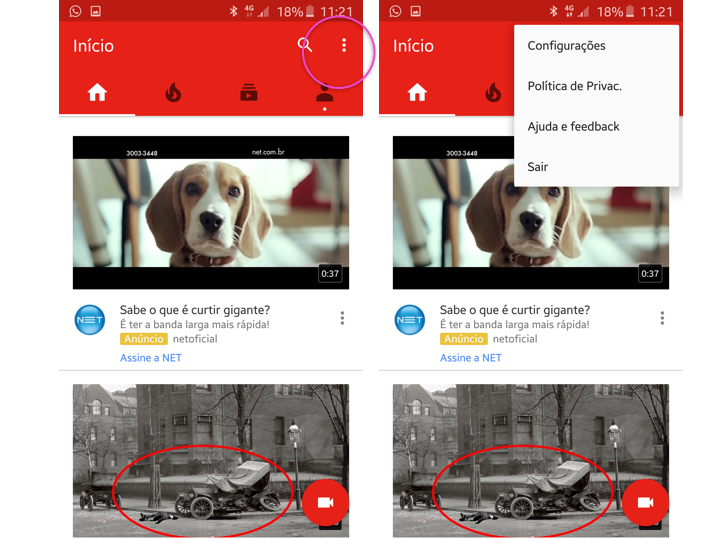Tap the Anúncio badge in left screenshot
The height and width of the screenshot is (540, 720).
(144, 339)
